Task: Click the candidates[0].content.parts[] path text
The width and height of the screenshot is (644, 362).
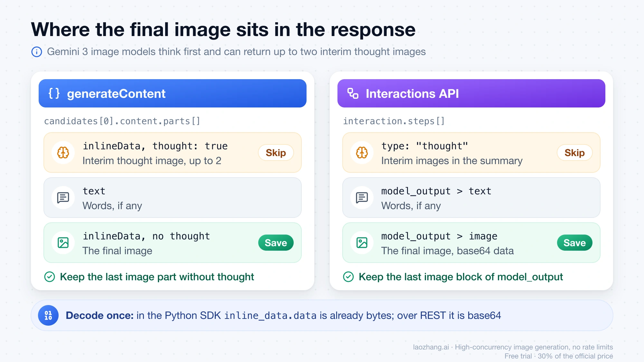Action: tap(122, 121)
